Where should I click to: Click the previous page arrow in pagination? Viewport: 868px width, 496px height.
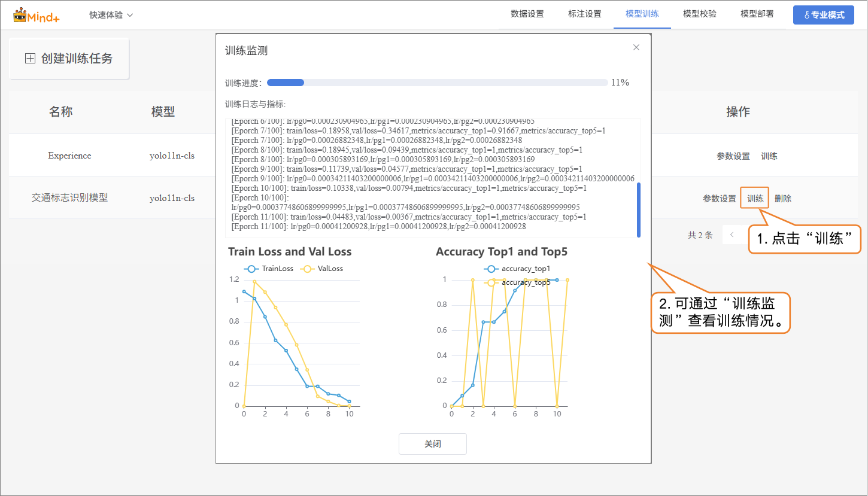tap(731, 235)
